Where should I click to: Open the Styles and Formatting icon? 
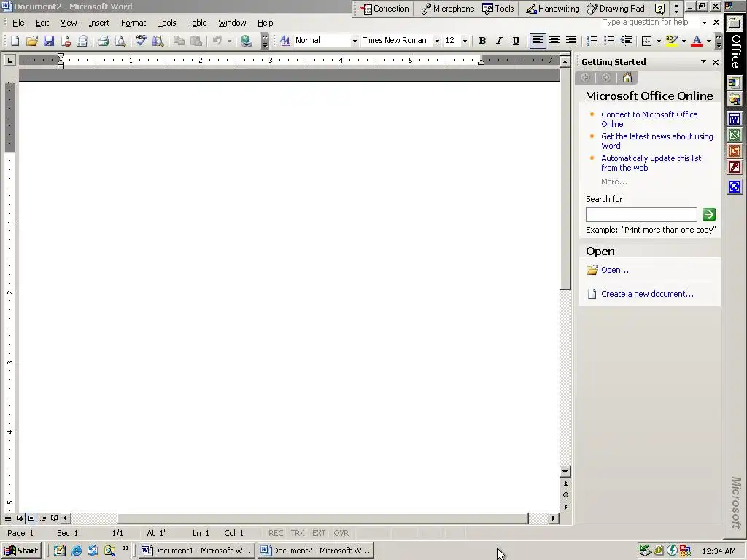pos(285,41)
